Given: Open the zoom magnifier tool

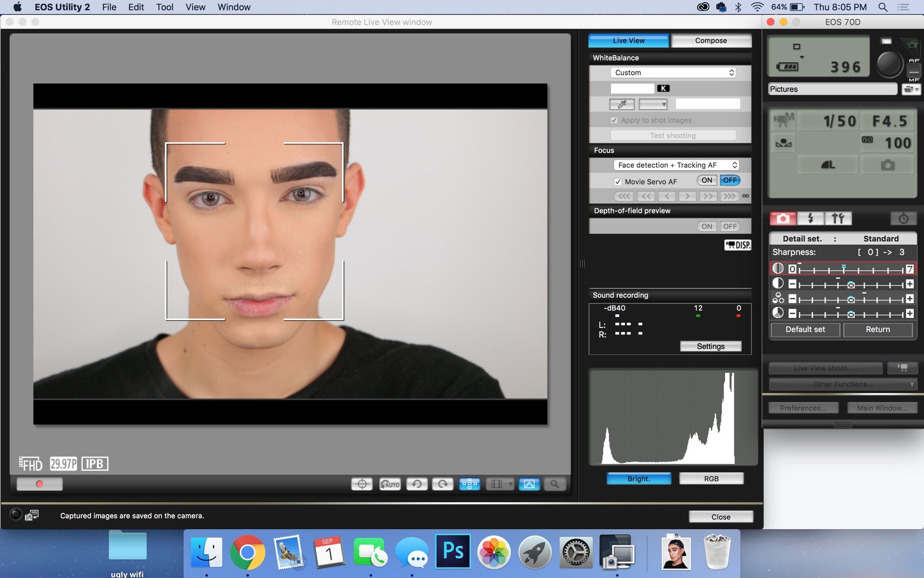Looking at the screenshot, I should (555, 484).
